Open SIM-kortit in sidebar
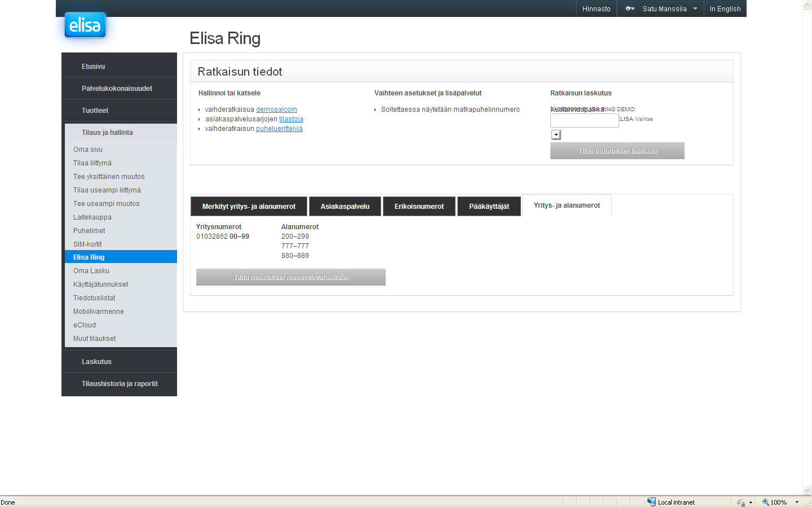 pyautogui.click(x=87, y=244)
